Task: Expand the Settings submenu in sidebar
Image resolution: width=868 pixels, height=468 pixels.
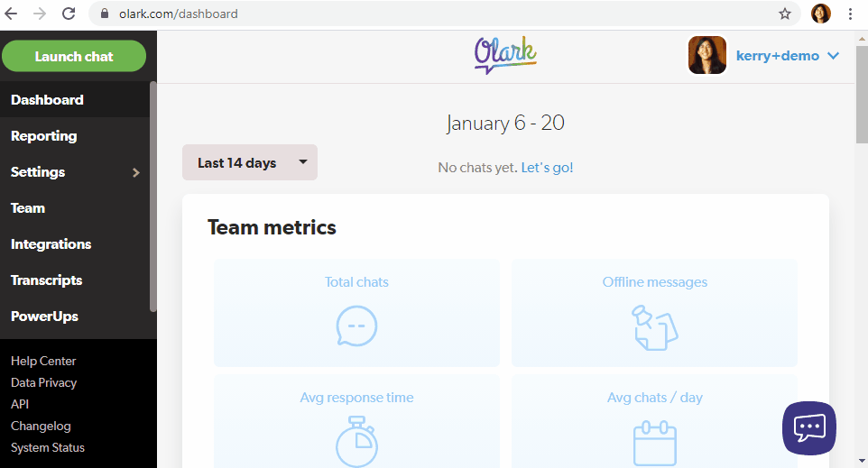Action: tap(136, 172)
